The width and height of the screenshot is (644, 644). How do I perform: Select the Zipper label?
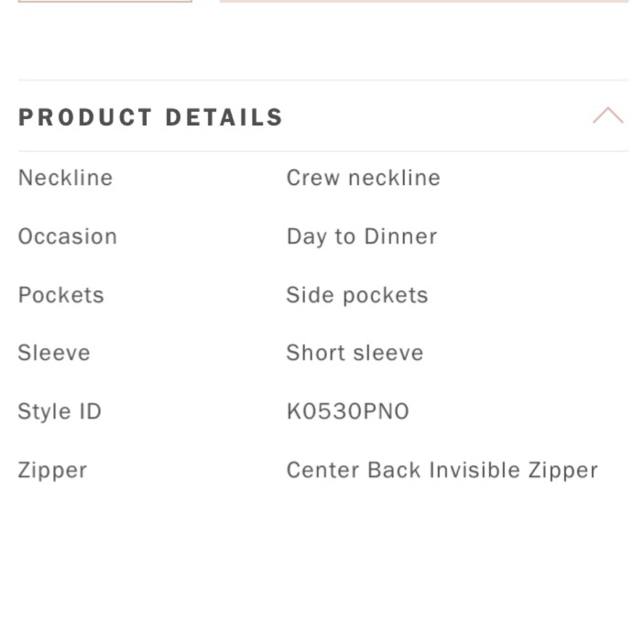[x=53, y=470]
